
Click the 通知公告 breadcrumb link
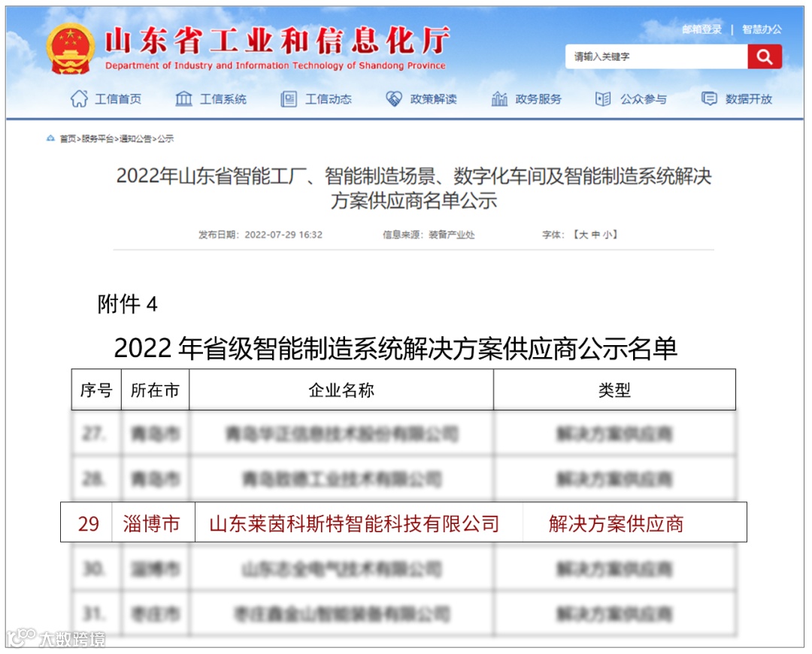(135, 138)
